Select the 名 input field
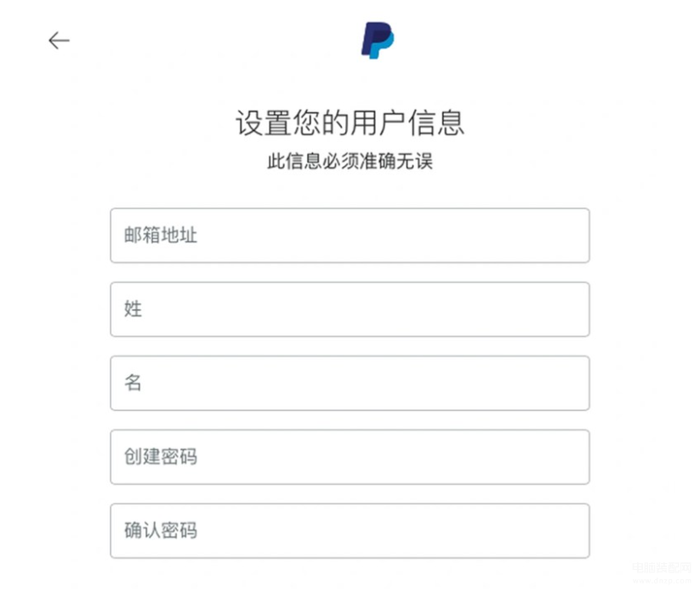The width and height of the screenshot is (700, 592). 350,384
